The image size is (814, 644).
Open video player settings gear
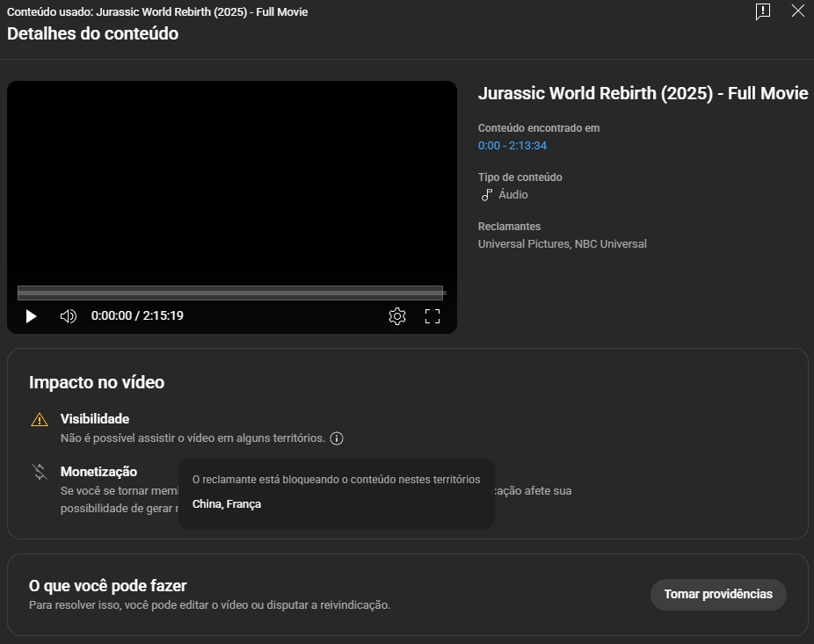point(397,316)
